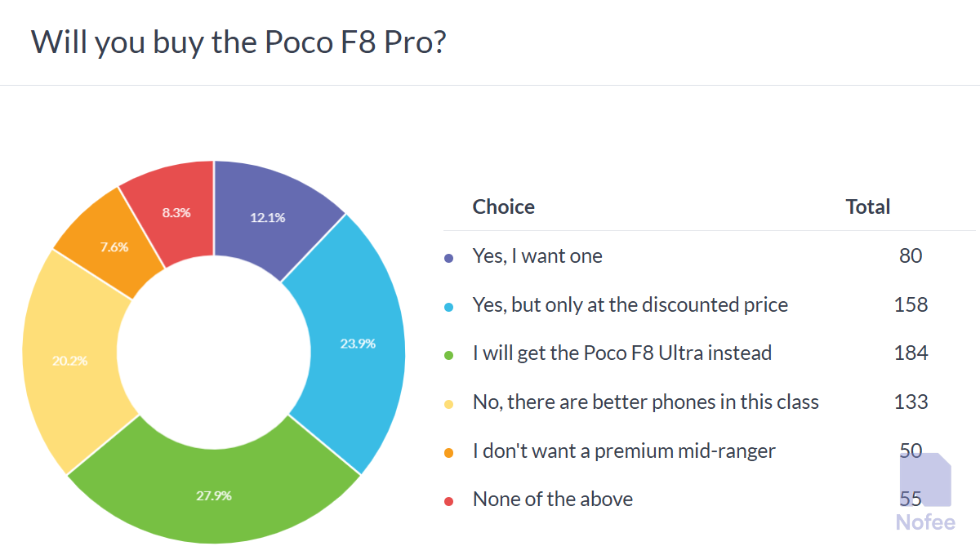The width and height of the screenshot is (980, 555).
Task: Click green legend dot for Poco F8 Ultra
Action: [x=448, y=354]
